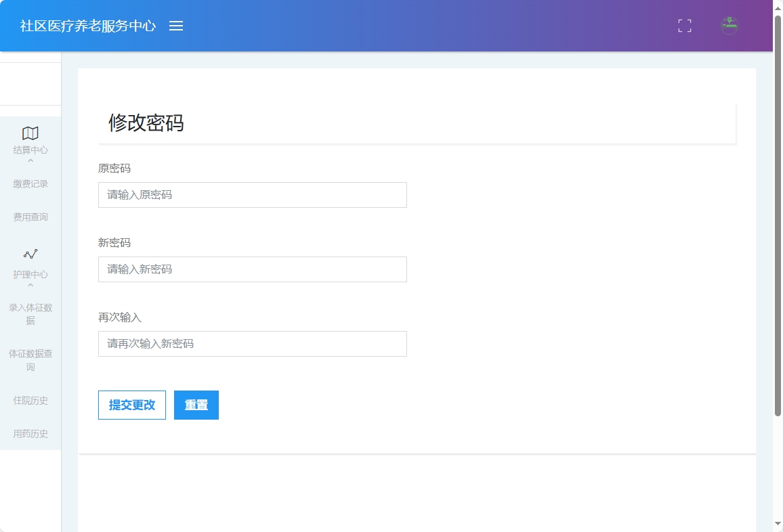Open 录入体征数据 in the sidebar

(x=30, y=313)
